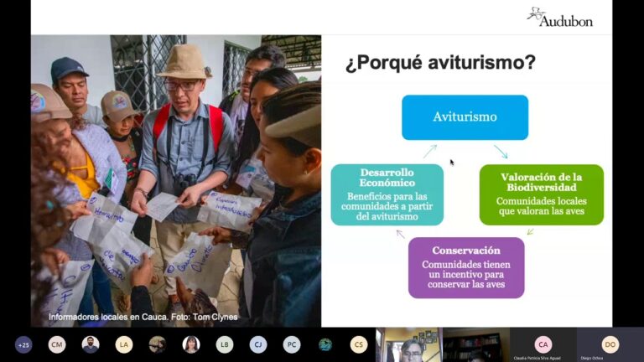Select the bird photo avatar after LA
644x362 pixels.
pyautogui.click(x=158, y=344)
